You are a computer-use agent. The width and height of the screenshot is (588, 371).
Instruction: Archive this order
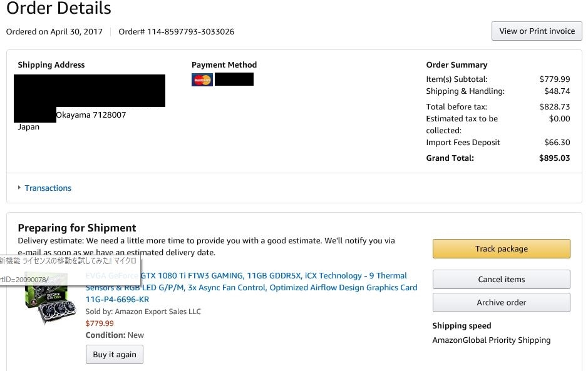(x=501, y=302)
